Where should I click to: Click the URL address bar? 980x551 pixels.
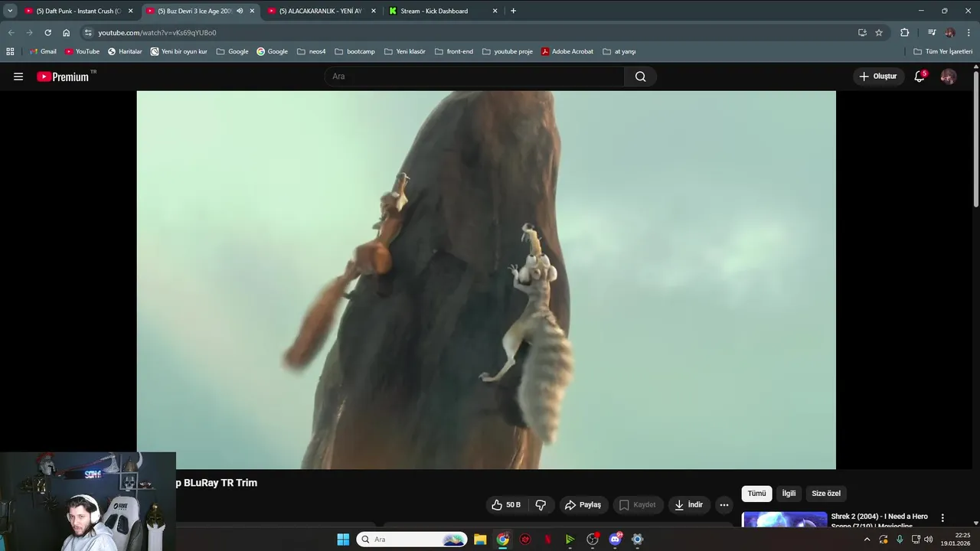467,33
